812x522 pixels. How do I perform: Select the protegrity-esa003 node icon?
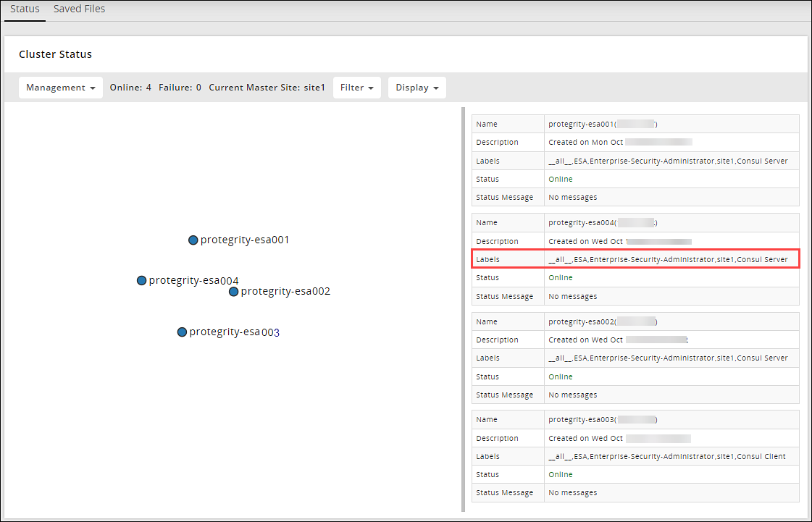pyautogui.click(x=182, y=332)
